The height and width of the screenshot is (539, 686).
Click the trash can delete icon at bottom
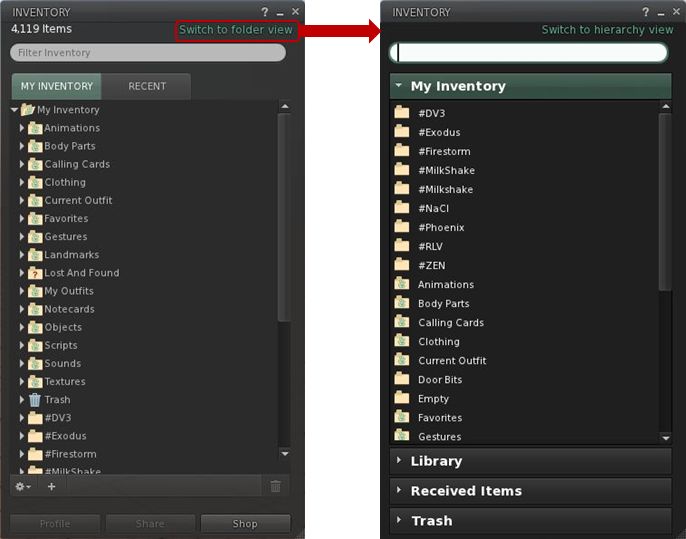276,486
